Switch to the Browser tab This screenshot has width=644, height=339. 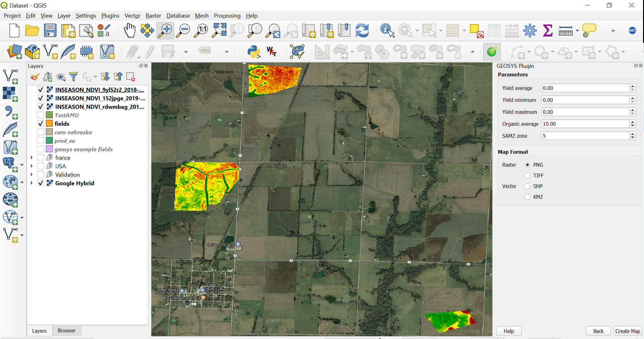(x=67, y=331)
